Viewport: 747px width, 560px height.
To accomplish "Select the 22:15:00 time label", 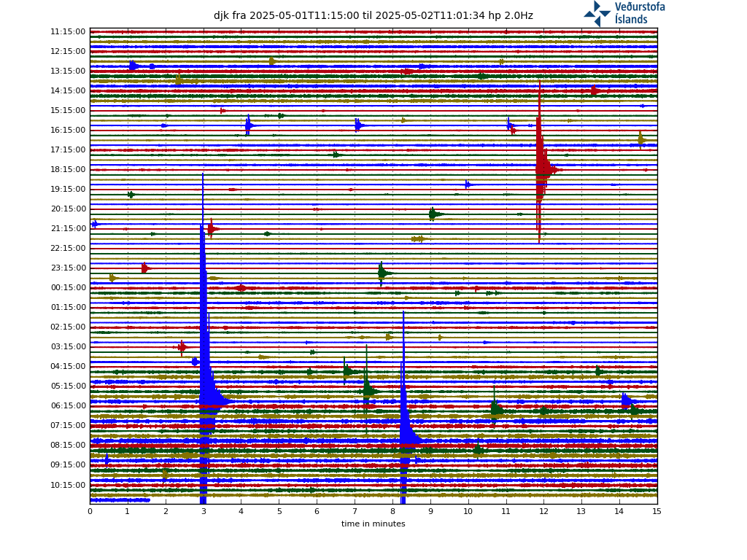I will coord(68,248).
